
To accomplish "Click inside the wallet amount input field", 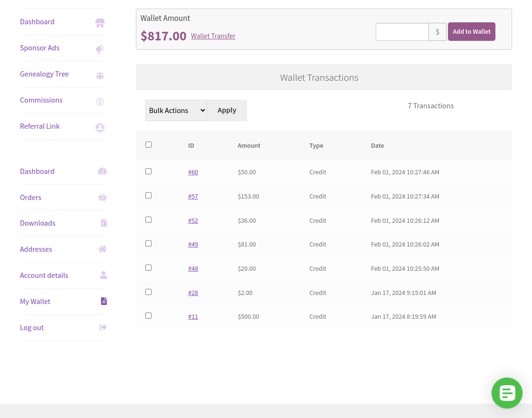I will click(x=402, y=32).
